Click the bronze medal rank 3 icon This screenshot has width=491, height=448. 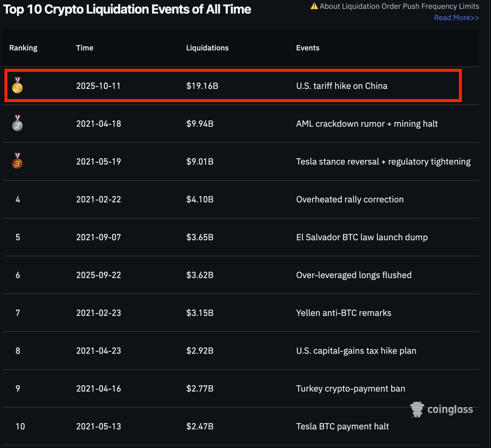[x=17, y=161]
